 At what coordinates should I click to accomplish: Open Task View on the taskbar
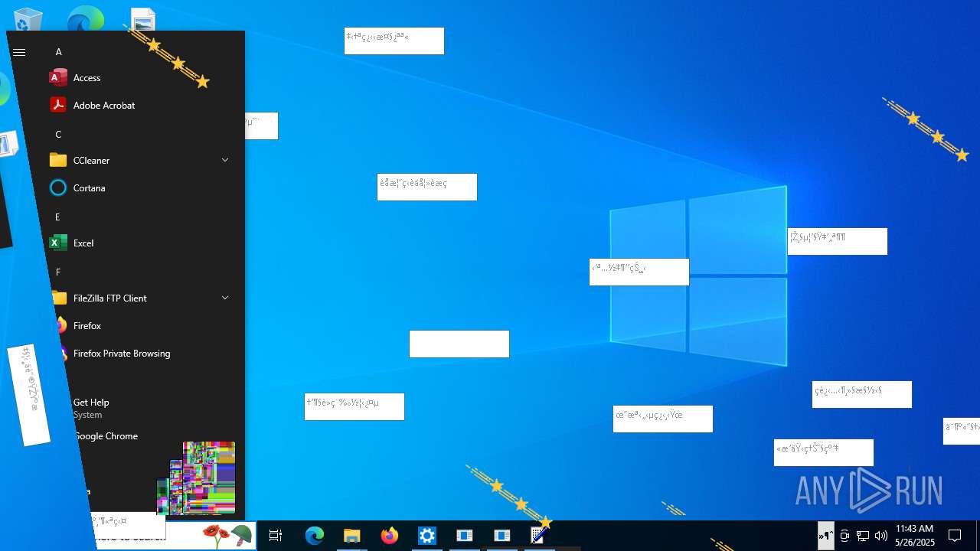pyautogui.click(x=276, y=536)
